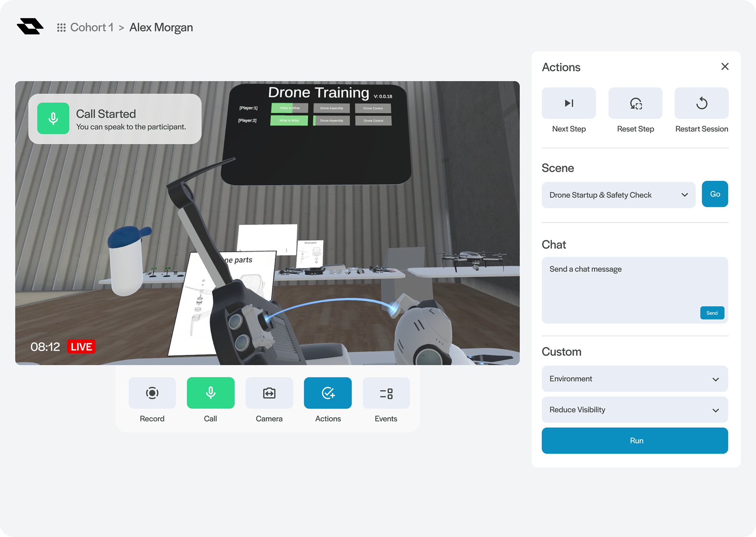756x537 pixels.
Task: Expand the Environment dropdown
Action: (634, 379)
